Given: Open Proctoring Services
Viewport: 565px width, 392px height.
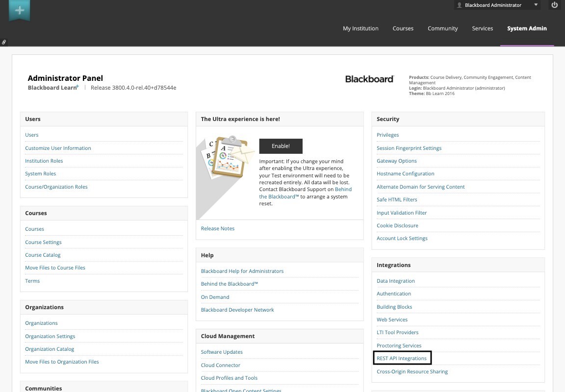Looking at the screenshot, I should click(x=399, y=345).
